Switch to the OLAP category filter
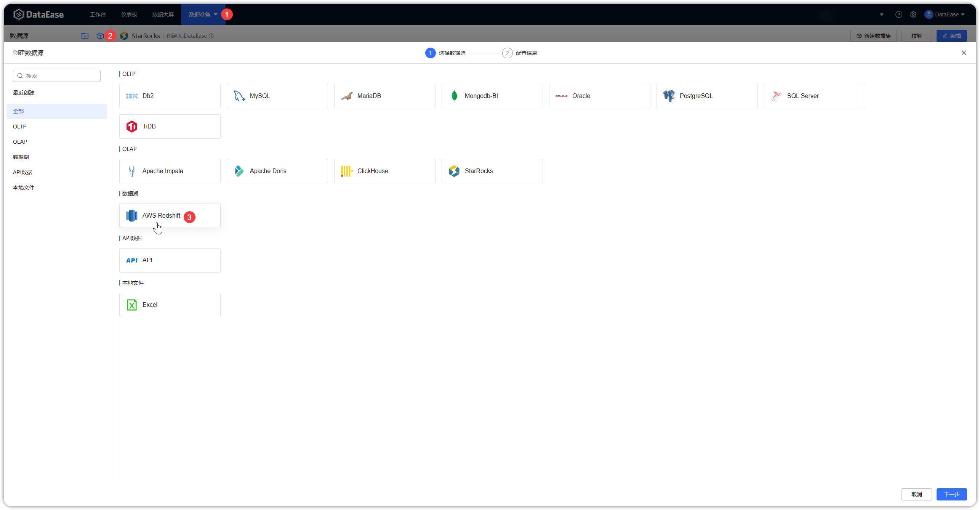This screenshot has width=980, height=510. [x=20, y=141]
